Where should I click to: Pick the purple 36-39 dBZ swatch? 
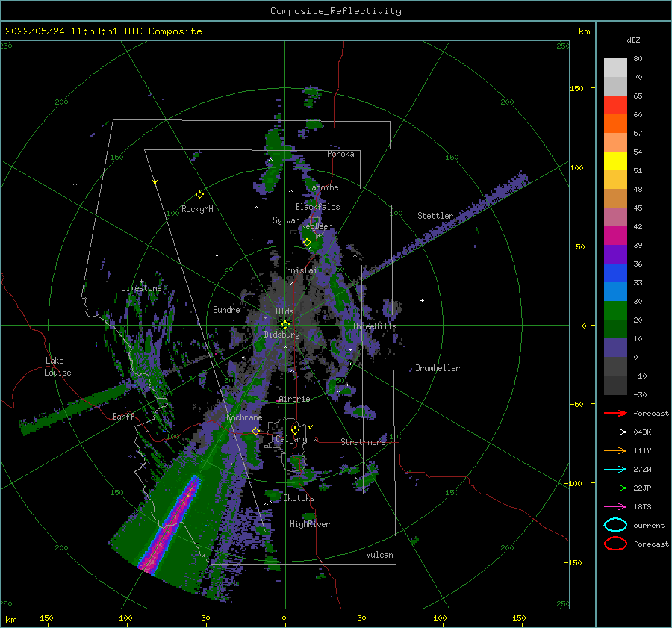(x=615, y=255)
